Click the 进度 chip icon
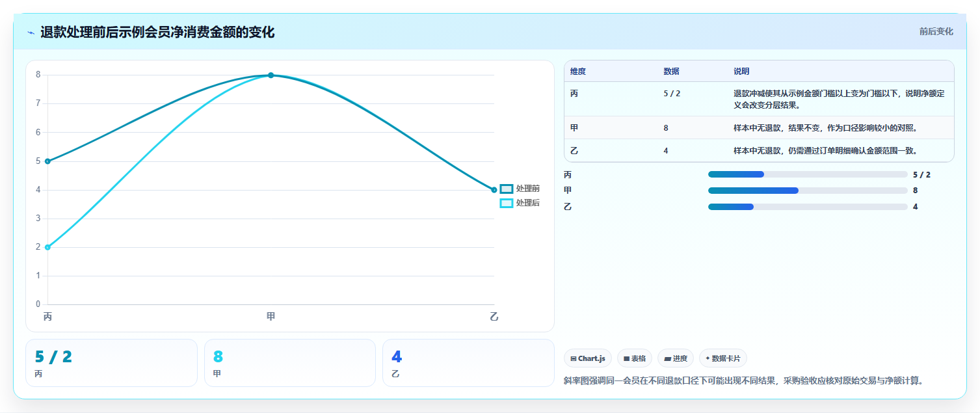 (x=668, y=358)
